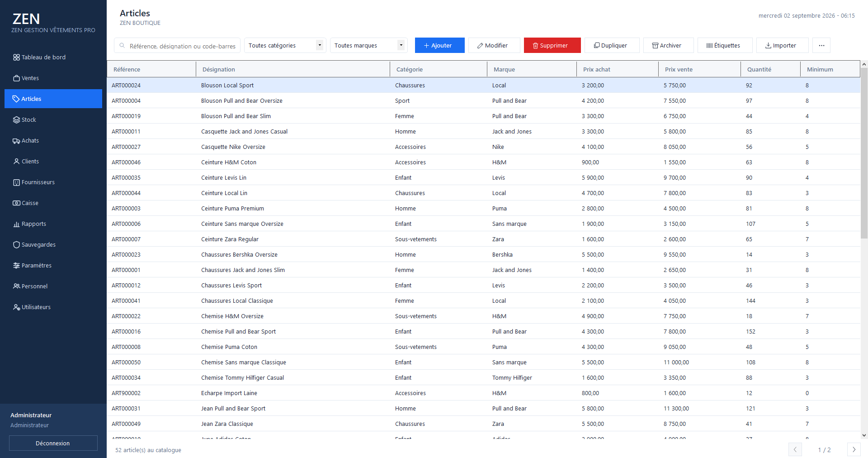This screenshot has width=868, height=458.
Task: Click the barcode icon on Étiquettes
Action: pos(709,46)
